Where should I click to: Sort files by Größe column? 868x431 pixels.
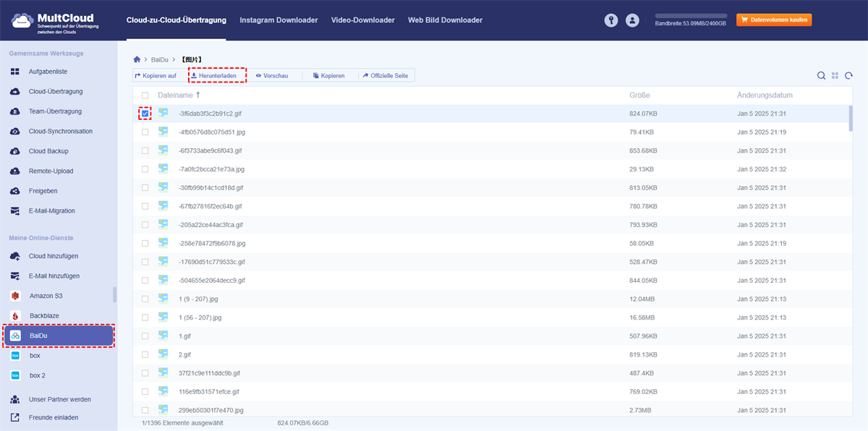(x=639, y=95)
